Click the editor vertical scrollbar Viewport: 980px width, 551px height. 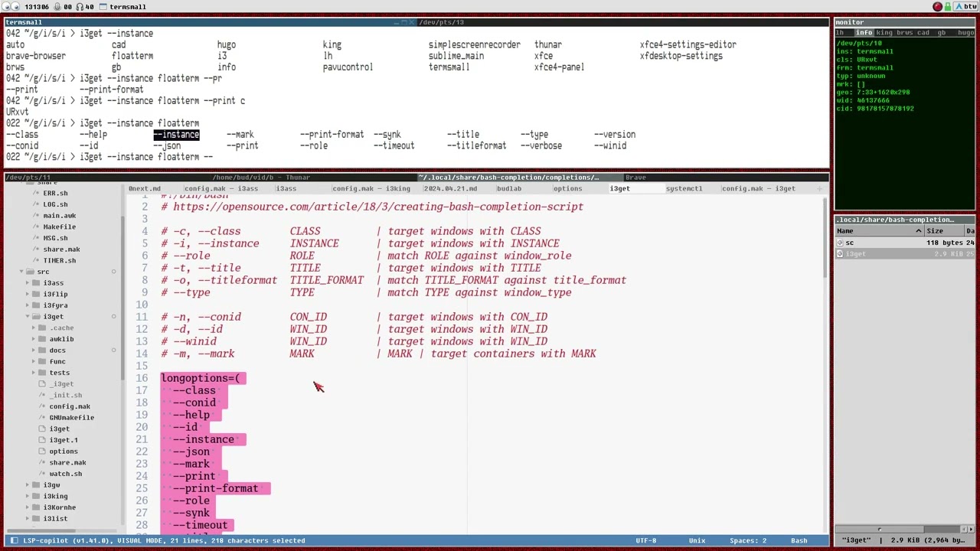coord(825,237)
